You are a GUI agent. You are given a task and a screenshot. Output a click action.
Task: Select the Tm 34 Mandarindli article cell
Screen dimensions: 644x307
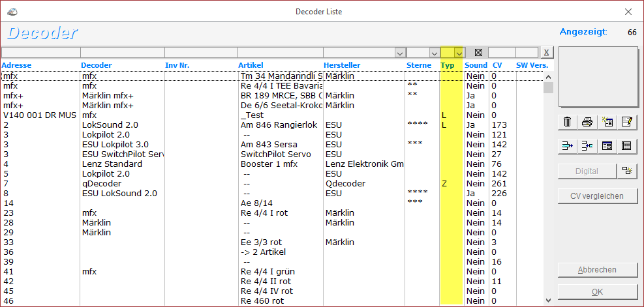coord(281,76)
